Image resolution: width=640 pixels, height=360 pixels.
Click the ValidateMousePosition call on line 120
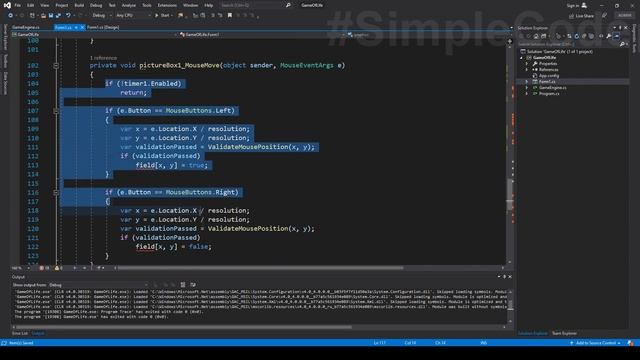tap(248, 229)
